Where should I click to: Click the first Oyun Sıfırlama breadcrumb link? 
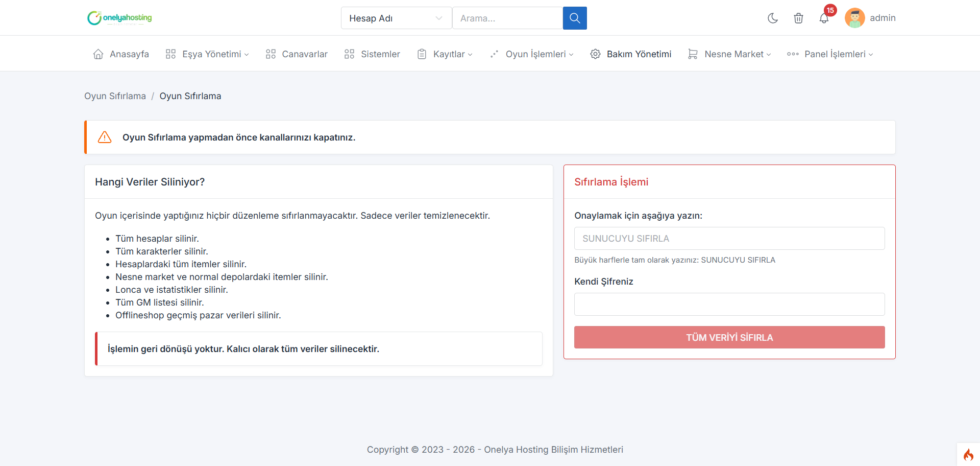pos(115,96)
